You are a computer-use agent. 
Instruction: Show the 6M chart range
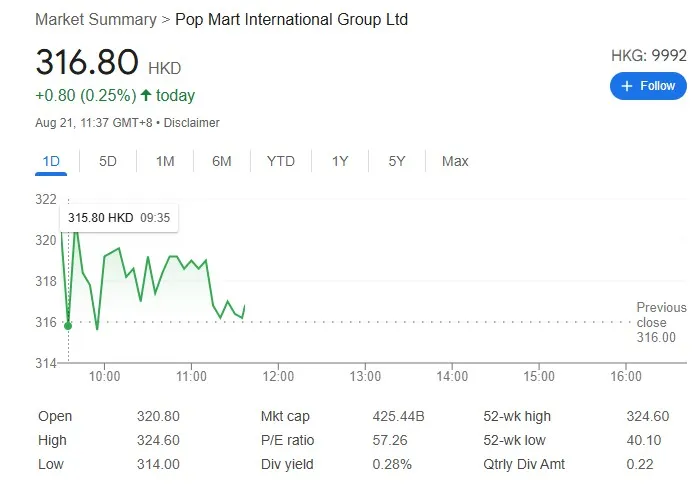(222, 161)
